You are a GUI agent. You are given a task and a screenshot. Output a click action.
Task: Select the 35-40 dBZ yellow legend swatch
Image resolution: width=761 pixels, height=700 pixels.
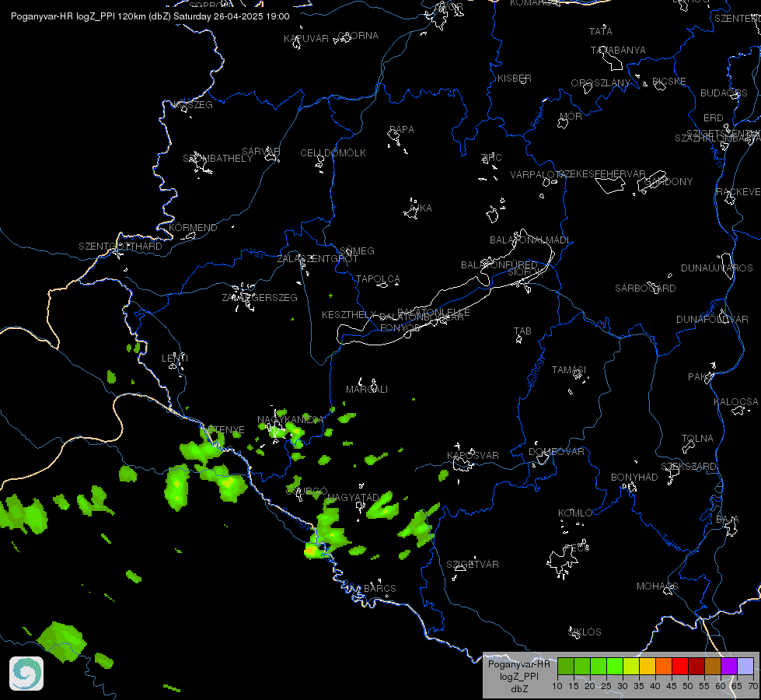(648, 666)
